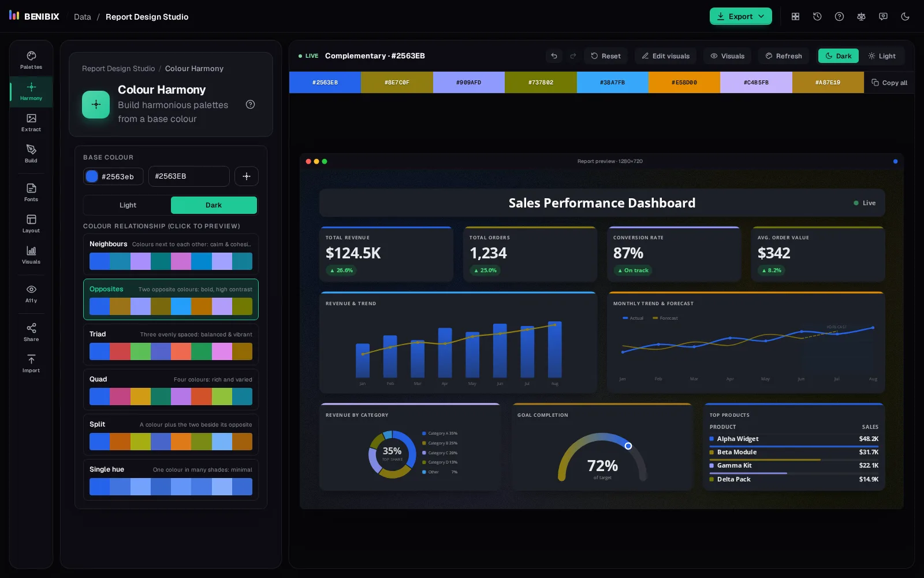924x578 pixels.
Task: Click the Reset button
Action: click(x=606, y=56)
